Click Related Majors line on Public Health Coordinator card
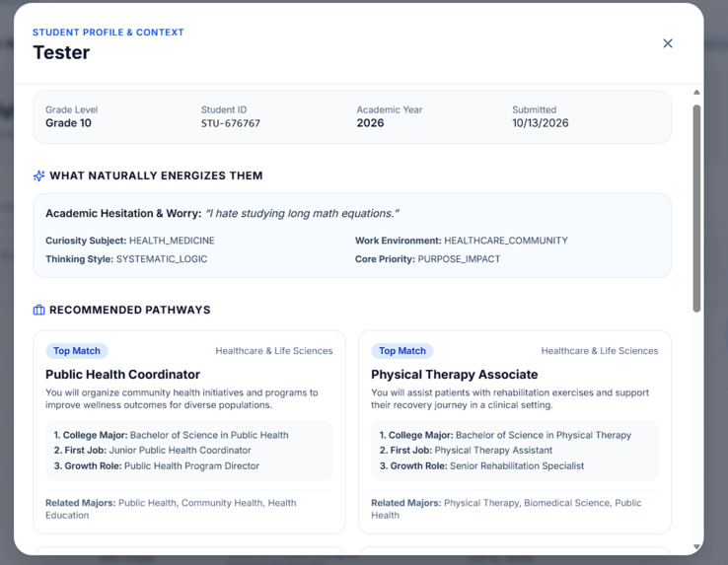The height and width of the screenshot is (565, 728). (171, 509)
